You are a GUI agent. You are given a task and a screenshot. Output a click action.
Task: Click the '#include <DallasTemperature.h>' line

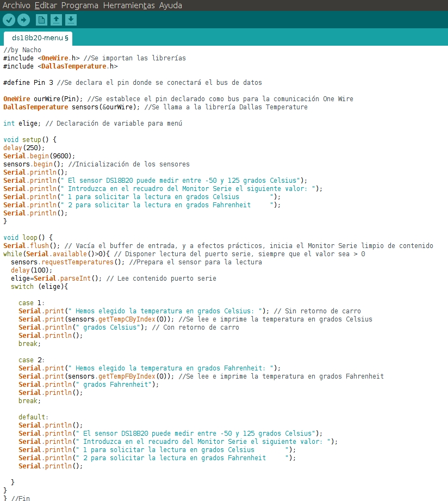click(x=60, y=66)
